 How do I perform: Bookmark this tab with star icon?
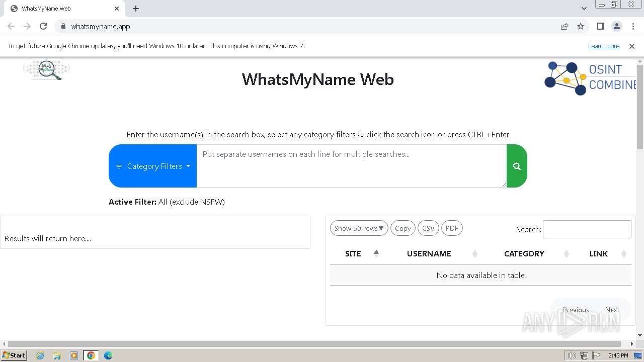[x=581, y=26]
